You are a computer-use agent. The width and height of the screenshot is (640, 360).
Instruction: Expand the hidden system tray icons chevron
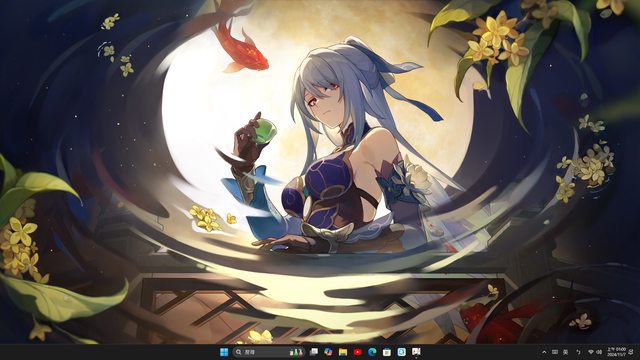pyautogui.click(x=544, y=352)
